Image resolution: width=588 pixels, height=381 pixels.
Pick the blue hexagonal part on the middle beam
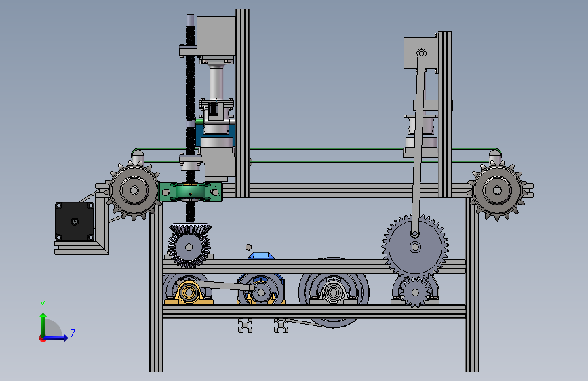point(261,256)
